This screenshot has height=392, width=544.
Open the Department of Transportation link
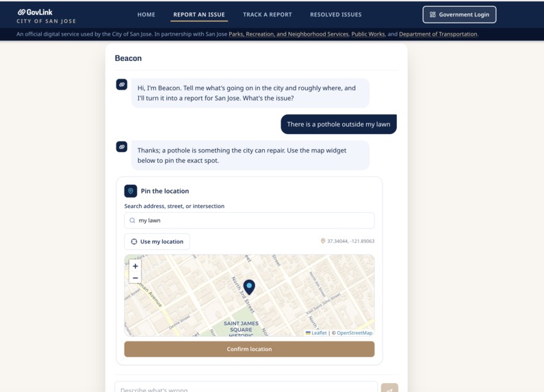pos(438,34)
